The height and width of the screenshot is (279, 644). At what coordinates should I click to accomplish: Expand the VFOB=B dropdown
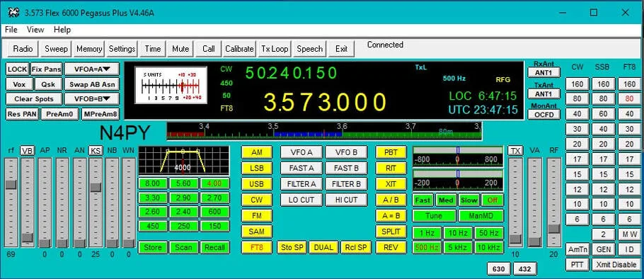pos(91,99)
